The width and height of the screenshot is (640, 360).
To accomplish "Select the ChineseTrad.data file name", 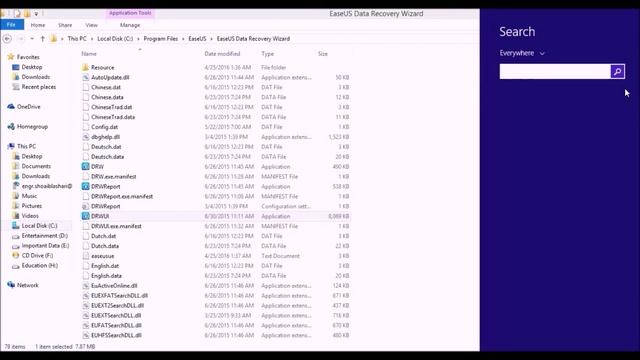I will pyautogui.click(x=113, y=117).
